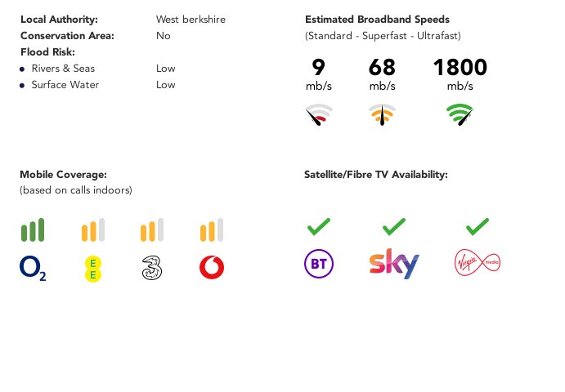The image size is (565, 392).
Task: Click the Sky TV logo
Action: (x=394, y=264)
